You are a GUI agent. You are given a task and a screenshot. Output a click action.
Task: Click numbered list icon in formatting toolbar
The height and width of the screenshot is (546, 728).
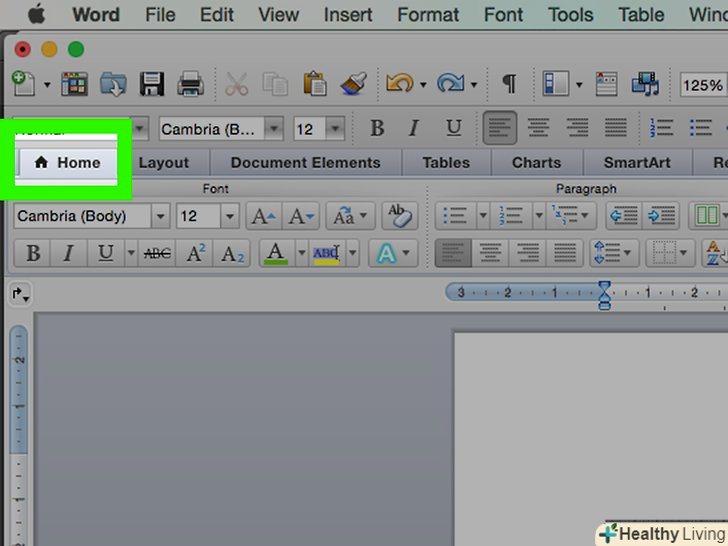661,128
